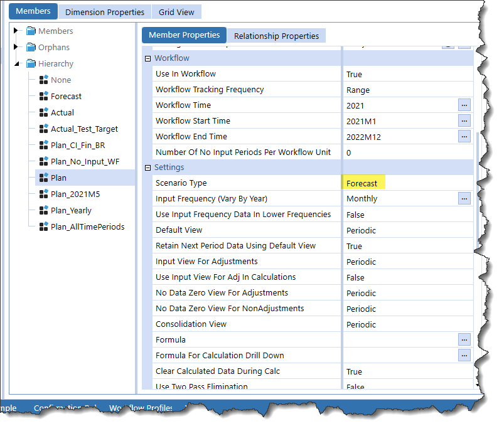
Task: Click the None scenario member icon
Action: (x=44, y=80)
